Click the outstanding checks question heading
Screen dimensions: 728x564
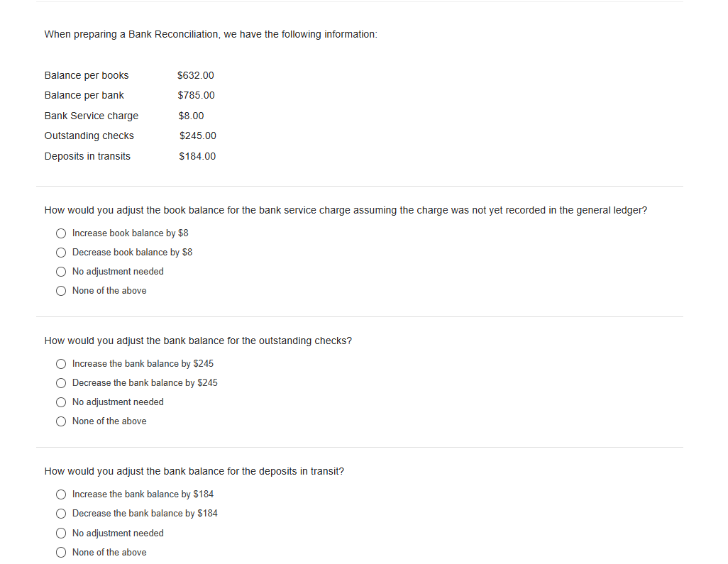click(198, 341)
